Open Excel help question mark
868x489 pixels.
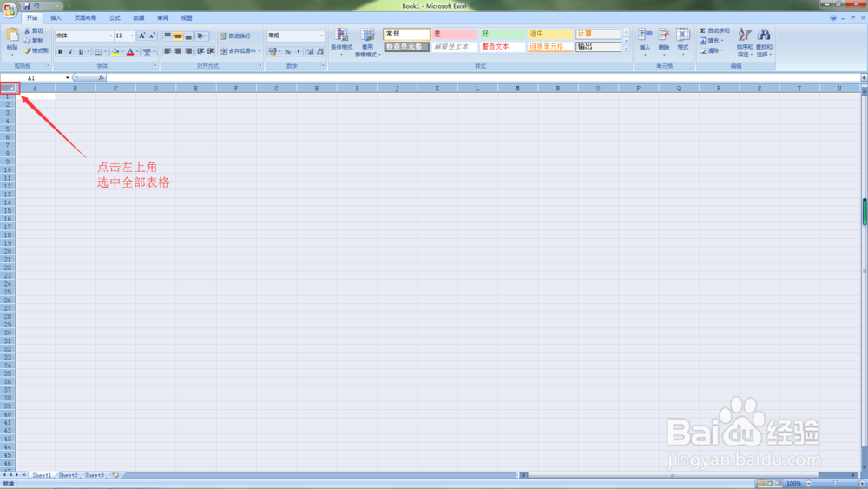tap(833, 18)
